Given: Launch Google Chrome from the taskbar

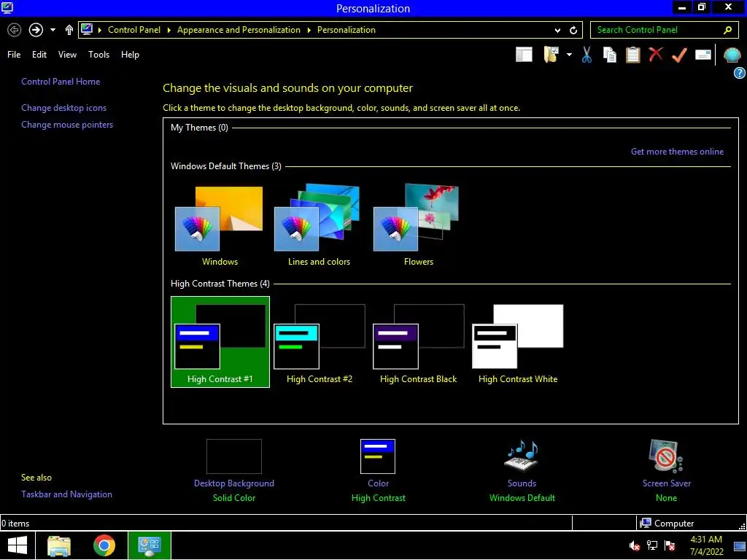Looking at the screenshot, I should (x=104, y=545).
